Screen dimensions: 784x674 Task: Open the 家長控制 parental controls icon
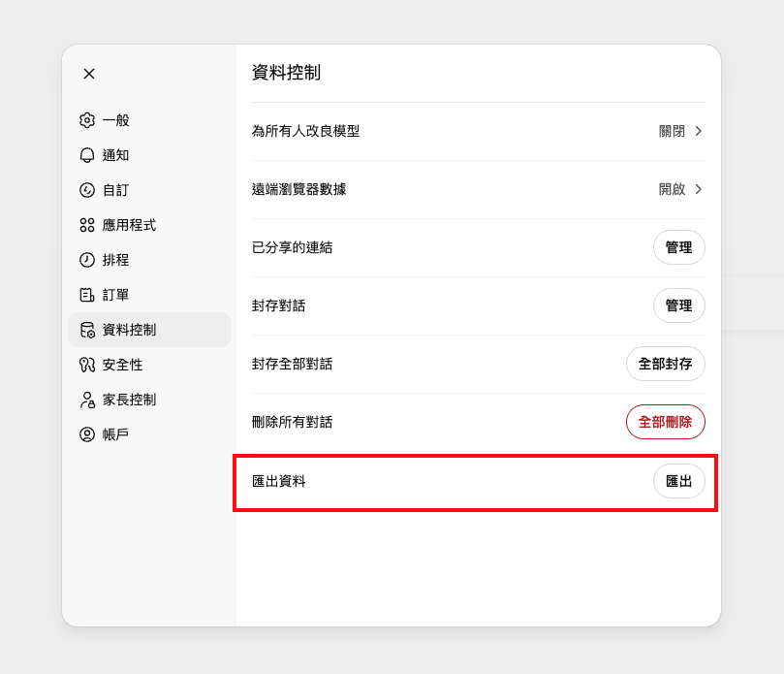click(x=87, y=400)
